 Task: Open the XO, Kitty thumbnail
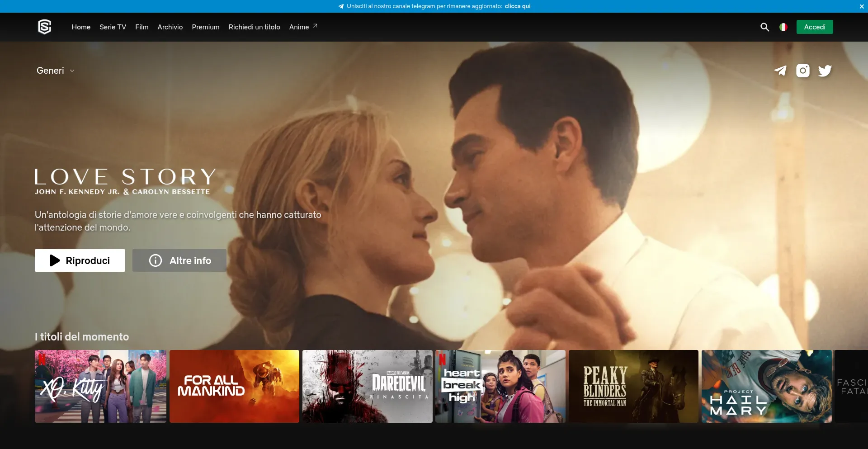(100, 386)
